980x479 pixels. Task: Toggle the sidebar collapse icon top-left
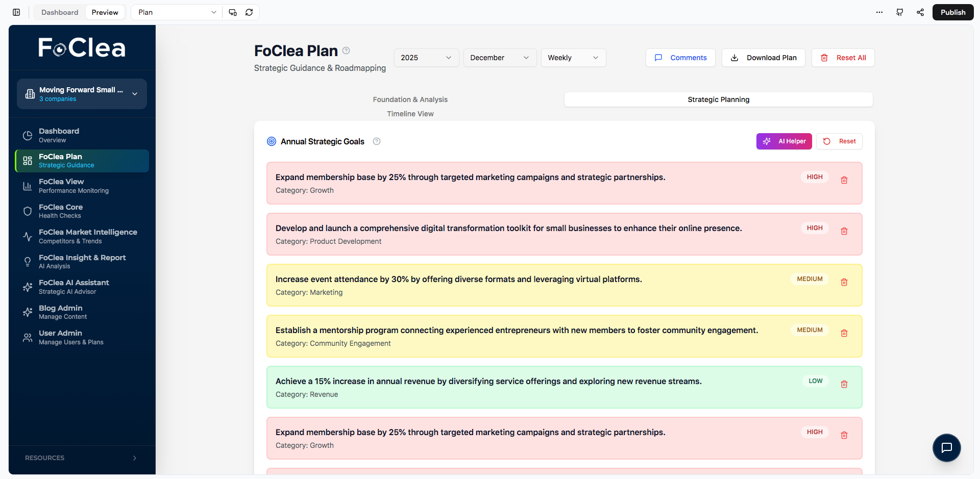tap(16, 12)
